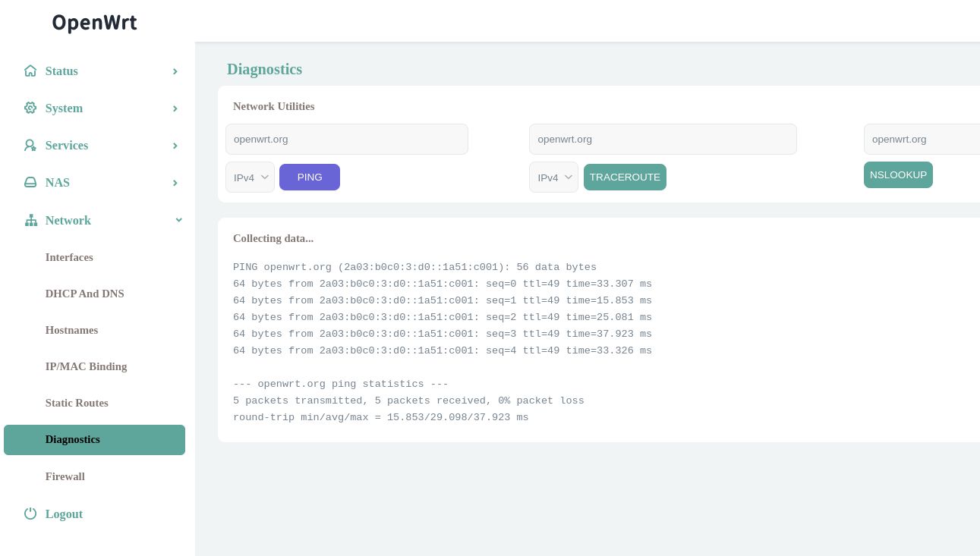
Task: Focus the ping host input field
Action: tap(347, 139)
